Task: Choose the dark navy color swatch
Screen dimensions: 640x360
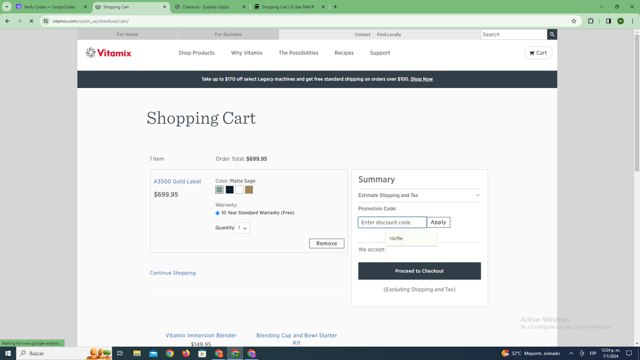Action: [229, 189]
